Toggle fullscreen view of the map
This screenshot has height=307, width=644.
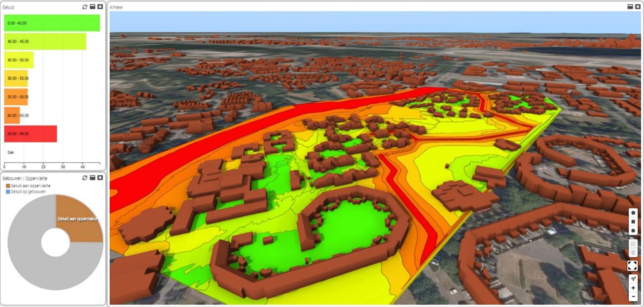coord(632,266)
